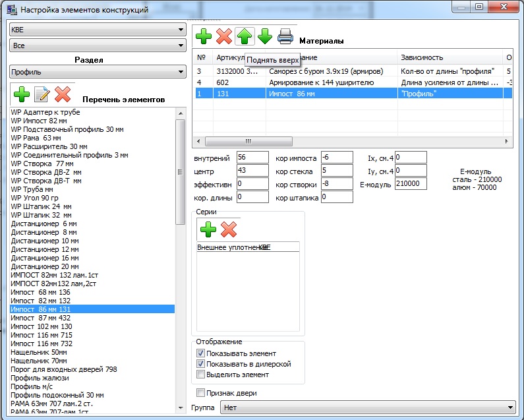Click the 'Е-модуль' input field
Screen dimensions: 524x420
(x=411, y=183)
